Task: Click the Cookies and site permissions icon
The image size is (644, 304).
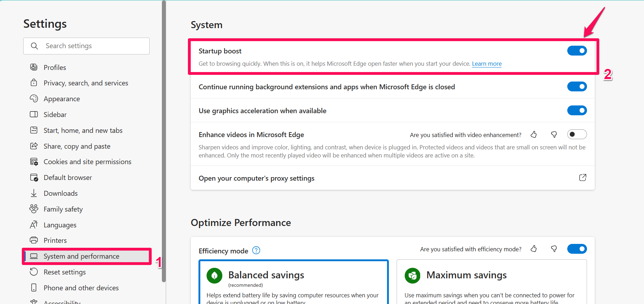Action: click(x=34, y=162)
